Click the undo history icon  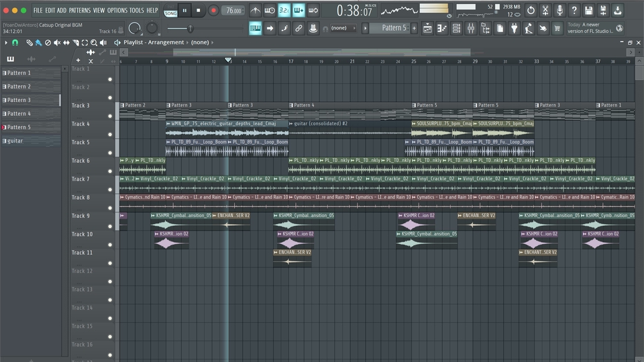click(x=531, y=11)
